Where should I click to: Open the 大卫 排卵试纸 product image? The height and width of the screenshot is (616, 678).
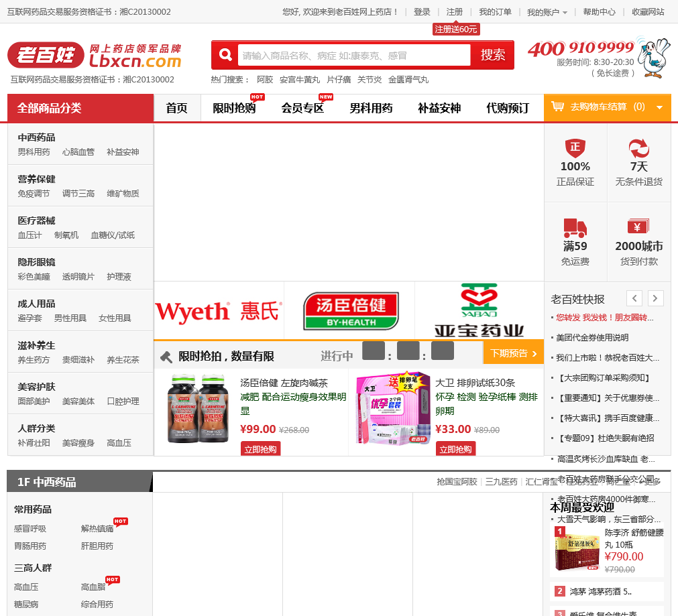point(392,408)
